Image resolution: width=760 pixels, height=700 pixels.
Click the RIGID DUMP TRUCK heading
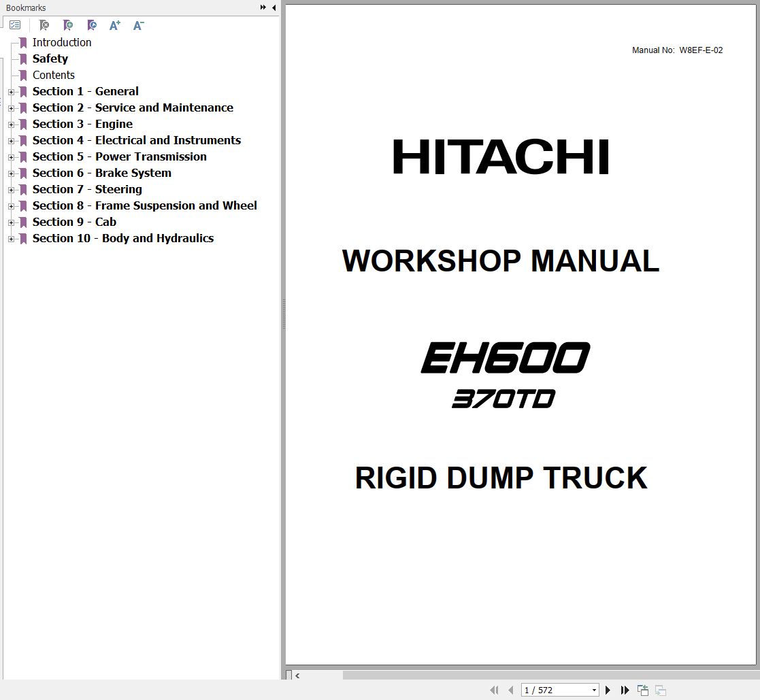pyautogui.click(x=501, y=478)
